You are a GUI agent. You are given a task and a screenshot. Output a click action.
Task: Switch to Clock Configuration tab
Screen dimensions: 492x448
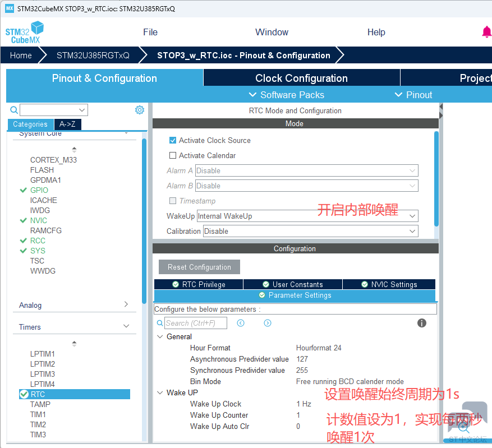(301, 78)
